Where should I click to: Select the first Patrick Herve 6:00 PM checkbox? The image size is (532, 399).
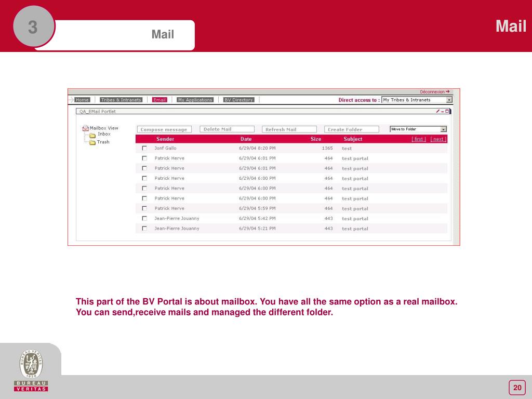(144, 179)
